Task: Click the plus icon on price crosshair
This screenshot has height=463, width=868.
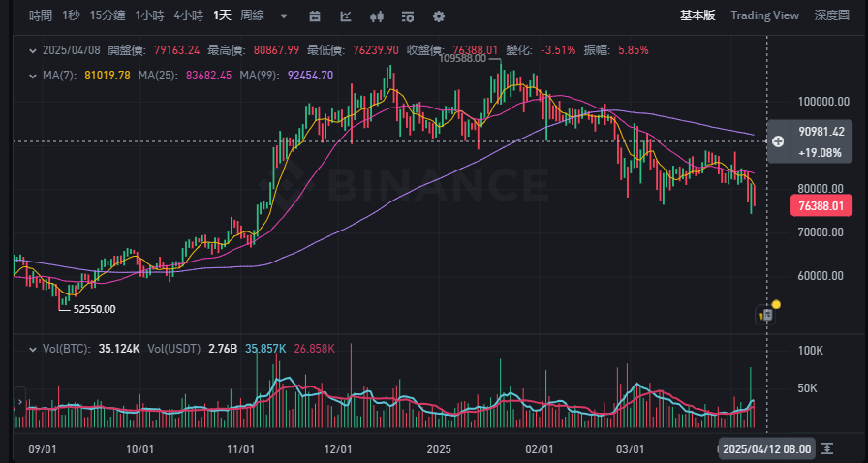Action: coord(778,141)
